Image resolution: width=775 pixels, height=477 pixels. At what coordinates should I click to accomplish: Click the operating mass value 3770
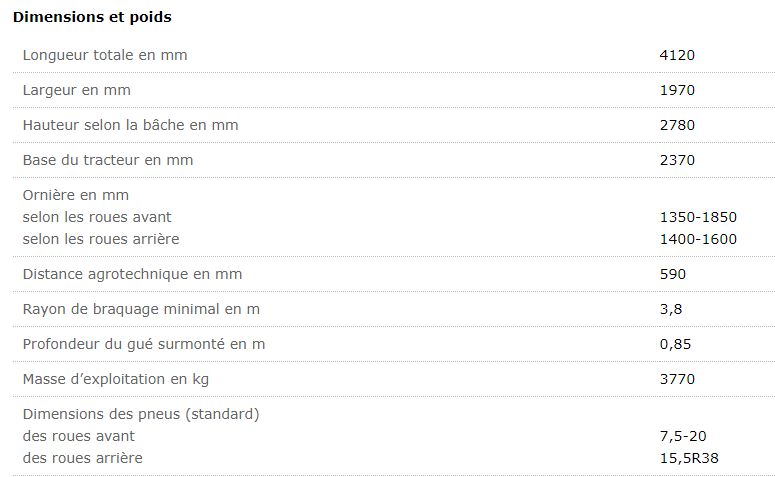[677, 379]
